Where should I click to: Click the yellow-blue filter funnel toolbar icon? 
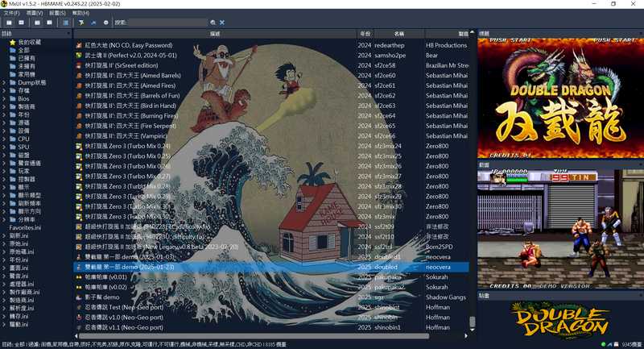(x=81, y=23)
